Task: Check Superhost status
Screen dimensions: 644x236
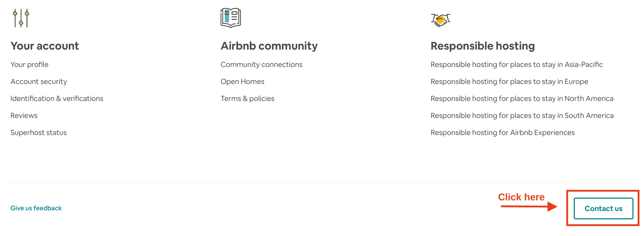Action: [x=38, y=132]
